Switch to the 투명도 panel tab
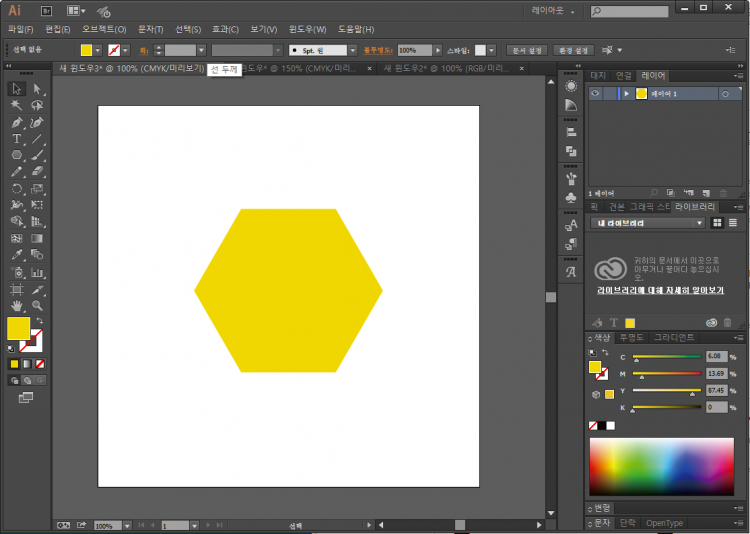Viewport: 750px width, 534px height. click(632, 338)
